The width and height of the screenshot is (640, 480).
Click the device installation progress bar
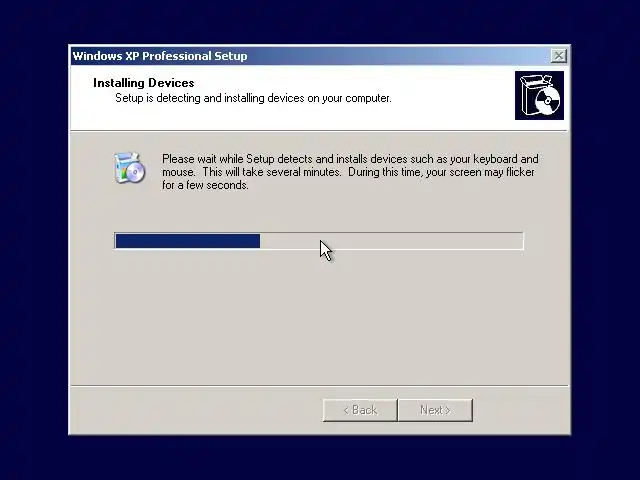319,241
